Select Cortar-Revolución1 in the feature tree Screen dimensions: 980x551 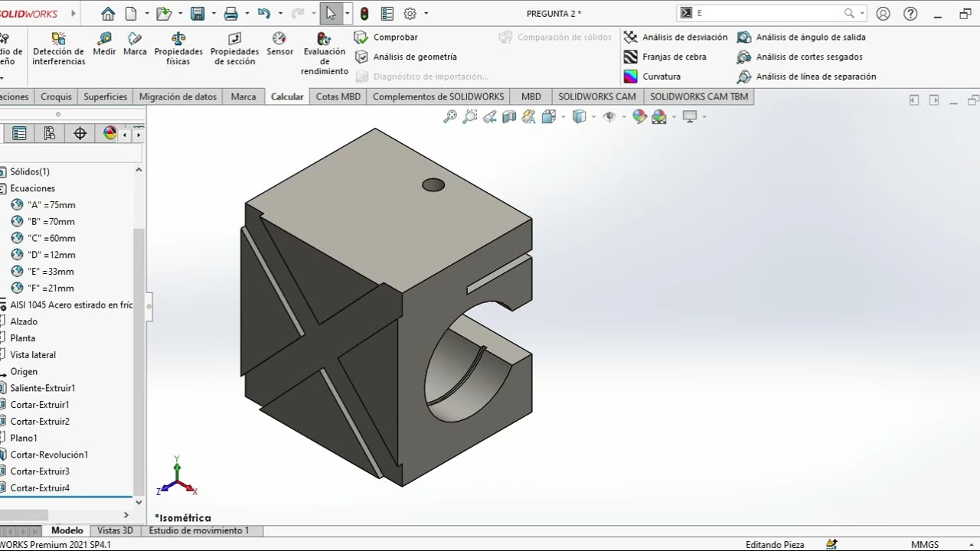(x=49, y=455)
